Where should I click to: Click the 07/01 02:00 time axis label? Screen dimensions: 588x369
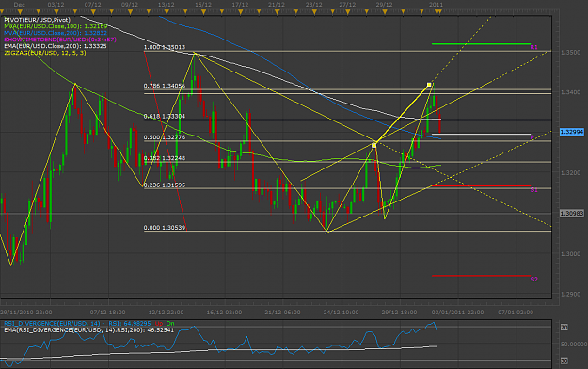pos(516,313)
